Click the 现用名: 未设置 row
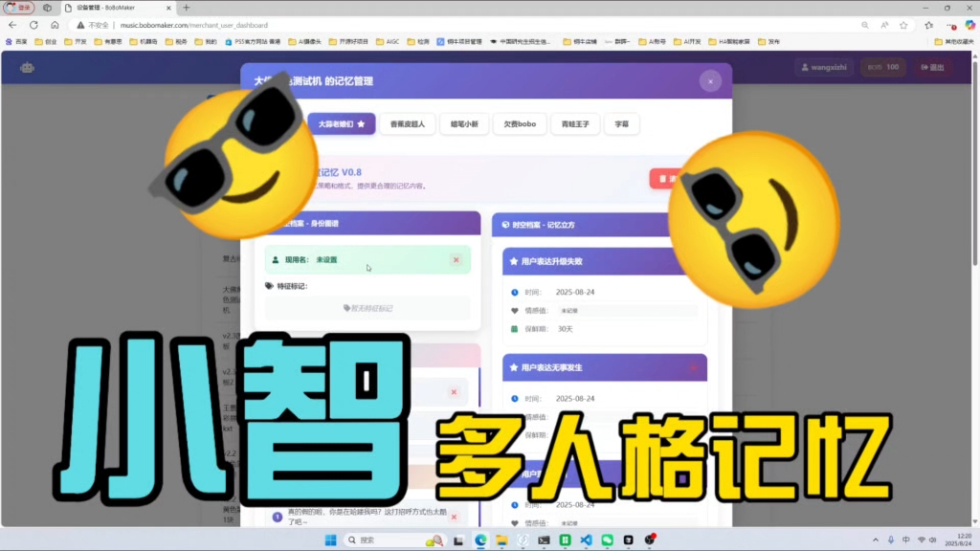The width and height of the screenshot is (980, 551). 367,260
